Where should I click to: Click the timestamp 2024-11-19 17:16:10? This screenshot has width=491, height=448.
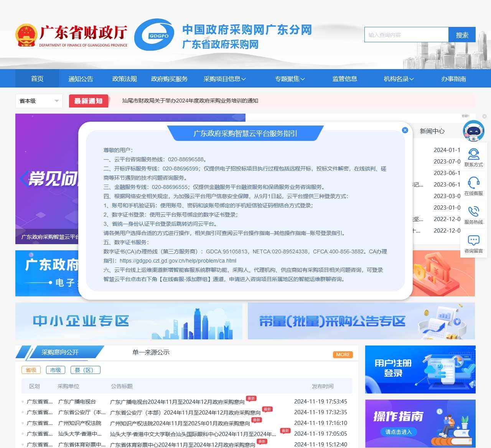(x=321, y=423)
